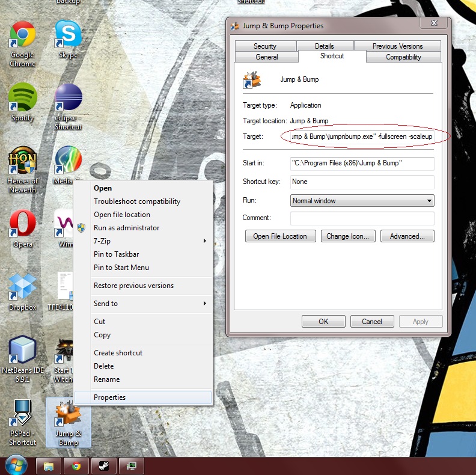Choose Pin to Taskbar
This screenshot has height=475, width=476.
(x=142, y=254)
